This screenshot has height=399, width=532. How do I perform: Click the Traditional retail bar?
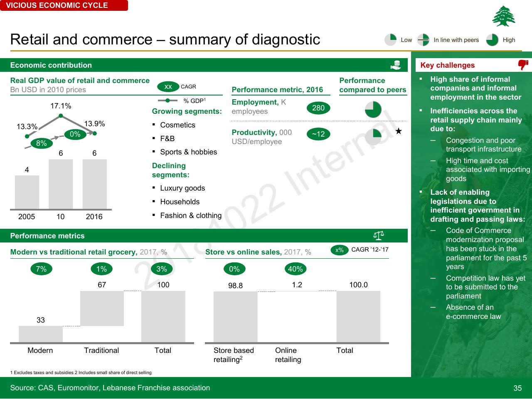[102, 308]
